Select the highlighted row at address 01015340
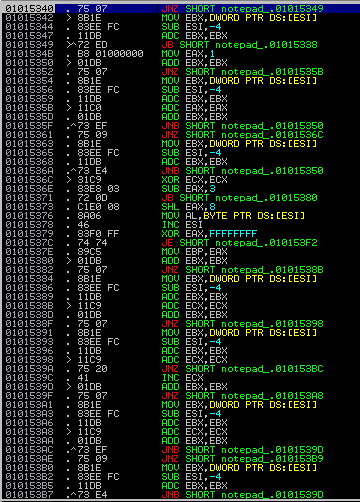The height and width of the screenshot is (502, 360). click(x=180, y=8)
